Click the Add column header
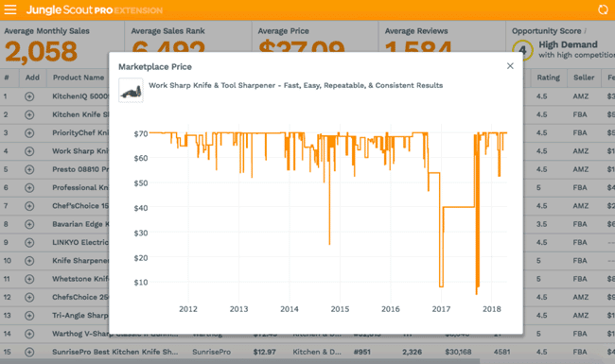Viewport: 615px width, 364px height. (x=32, y=78)
